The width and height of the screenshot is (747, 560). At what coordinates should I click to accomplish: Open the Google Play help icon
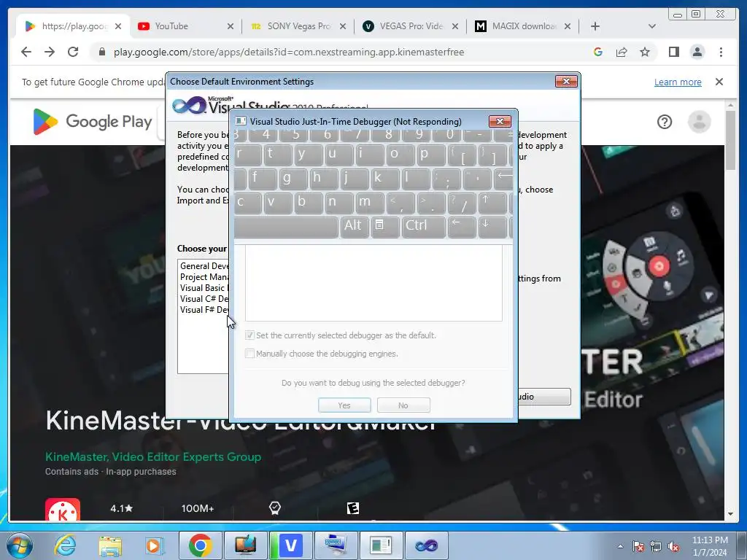pos(665,122)
